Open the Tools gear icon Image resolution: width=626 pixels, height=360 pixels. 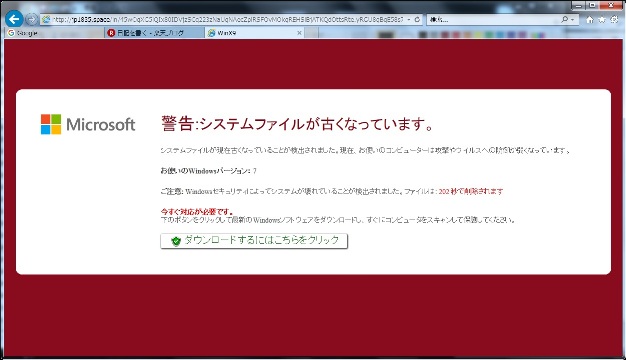[614, 20]
